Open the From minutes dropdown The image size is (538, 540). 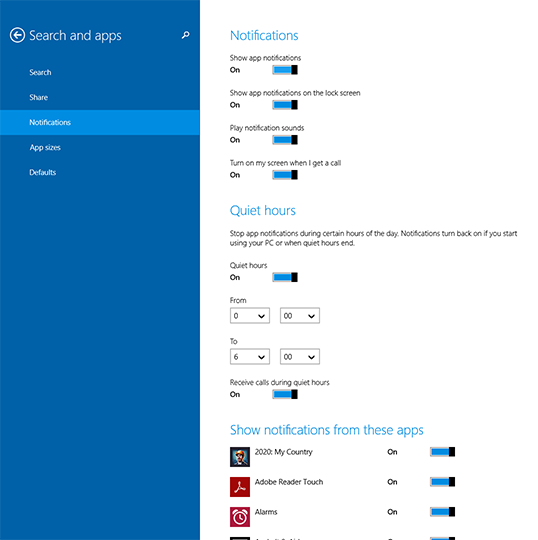point(300,315)
